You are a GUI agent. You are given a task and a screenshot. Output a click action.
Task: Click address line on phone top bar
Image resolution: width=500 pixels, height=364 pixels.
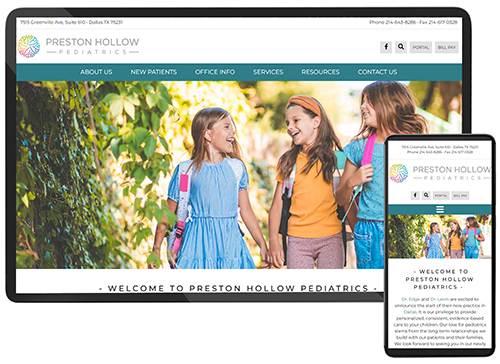[440, 147]
